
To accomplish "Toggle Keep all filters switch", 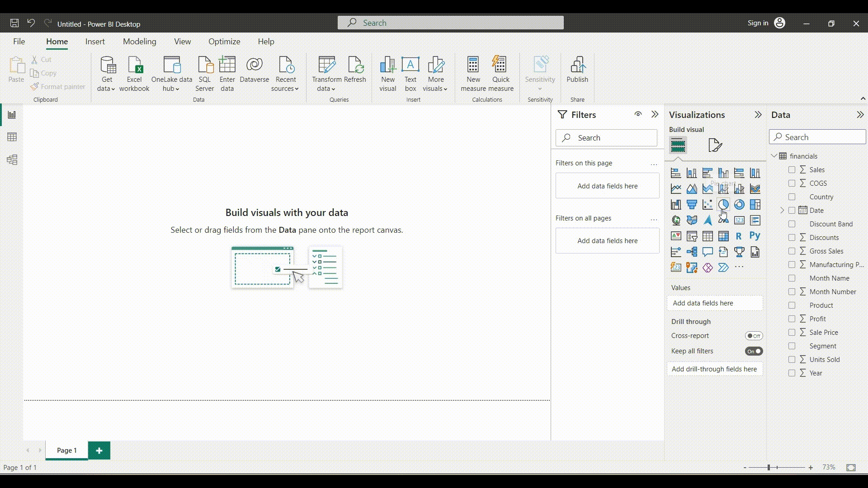I will (754, 351).
